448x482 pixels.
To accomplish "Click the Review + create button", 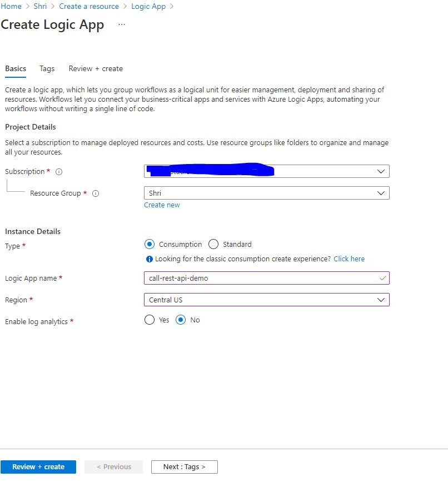I will point(38,467).
